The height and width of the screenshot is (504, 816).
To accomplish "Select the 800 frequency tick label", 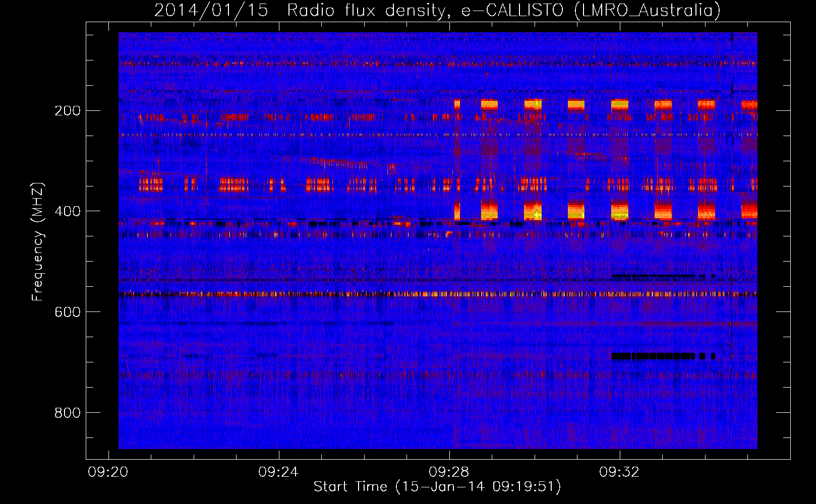I will (67, 413).
